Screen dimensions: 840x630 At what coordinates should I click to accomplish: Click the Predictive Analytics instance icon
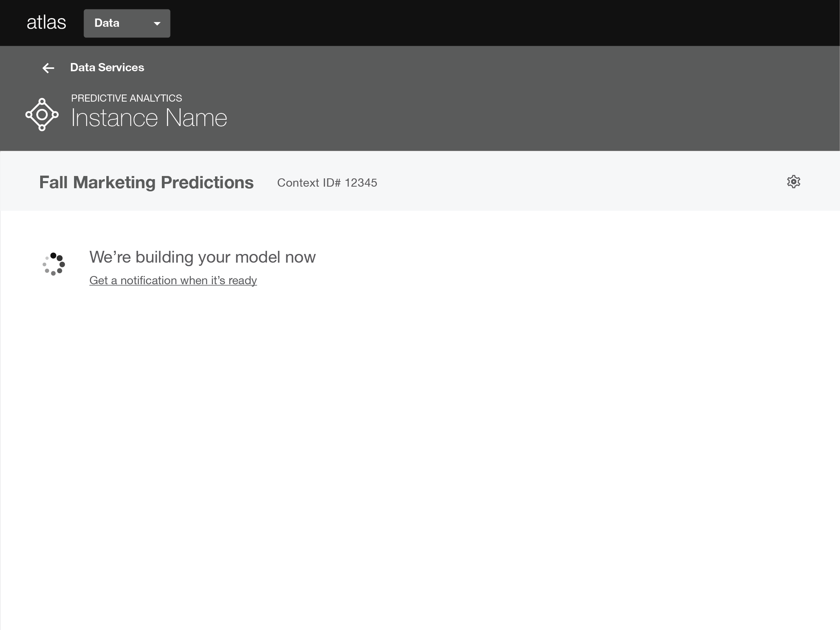click(x=42, y=115)
